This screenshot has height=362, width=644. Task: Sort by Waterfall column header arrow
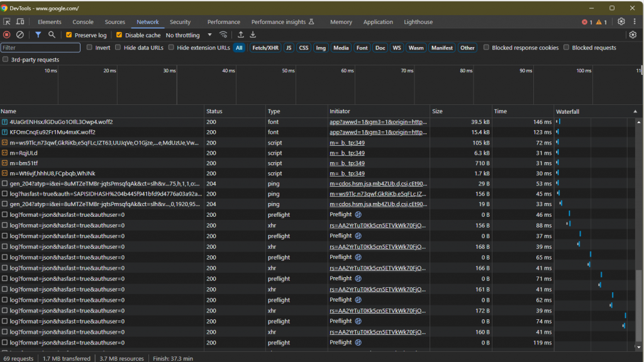point(634,111)
